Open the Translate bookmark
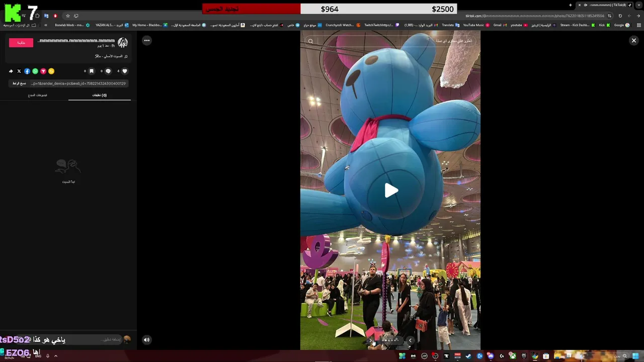The width and height of the screenshot is (644, 362). 450,25
